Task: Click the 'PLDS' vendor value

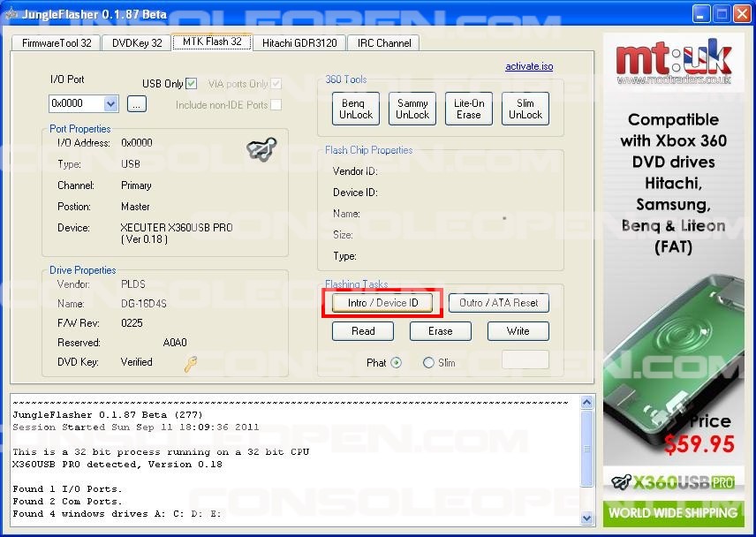Action: 133,284
